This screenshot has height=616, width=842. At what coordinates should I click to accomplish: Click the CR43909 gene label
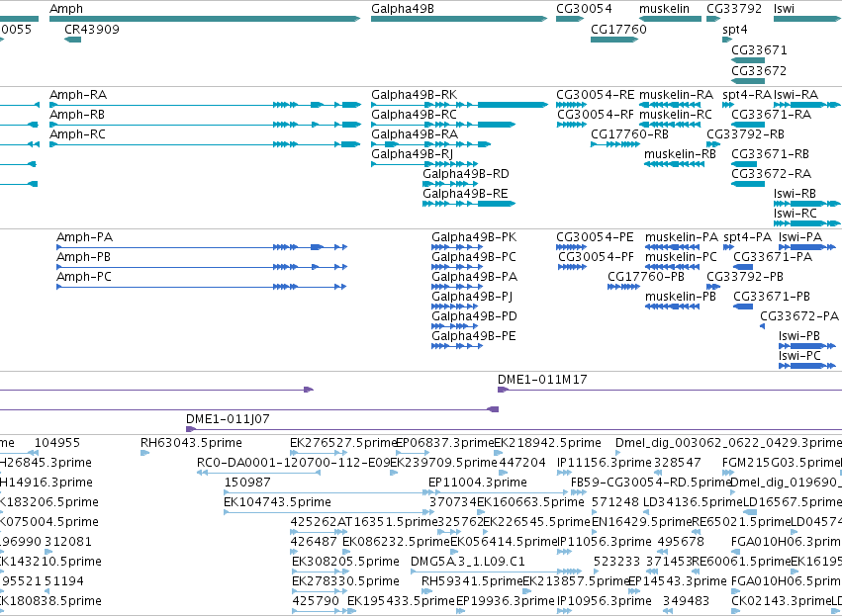pyautogui.click(x=92, y=29)
